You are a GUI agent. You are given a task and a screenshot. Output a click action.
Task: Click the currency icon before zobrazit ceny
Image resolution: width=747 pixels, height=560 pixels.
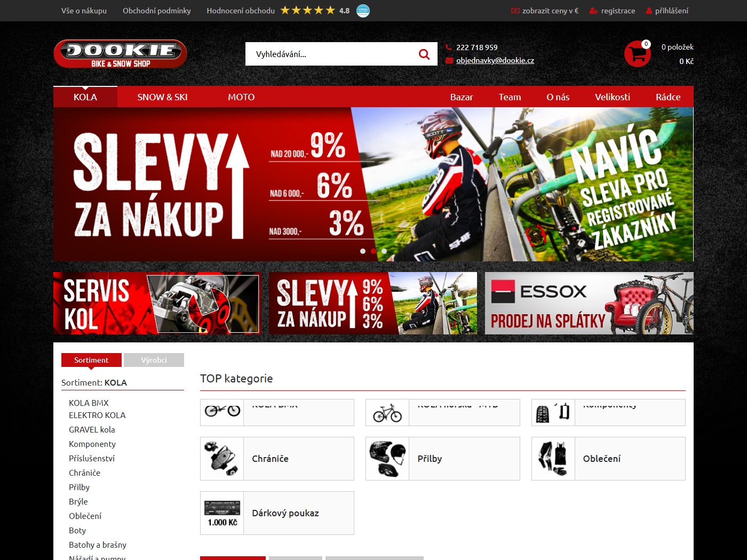515,11
